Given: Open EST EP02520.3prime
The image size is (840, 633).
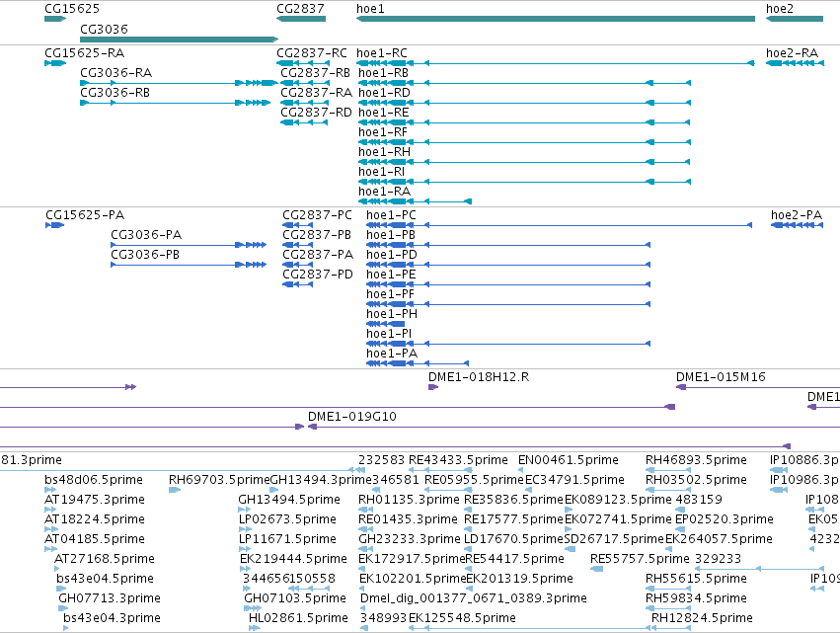Looking at the screenshot, I should pos(725,519).
